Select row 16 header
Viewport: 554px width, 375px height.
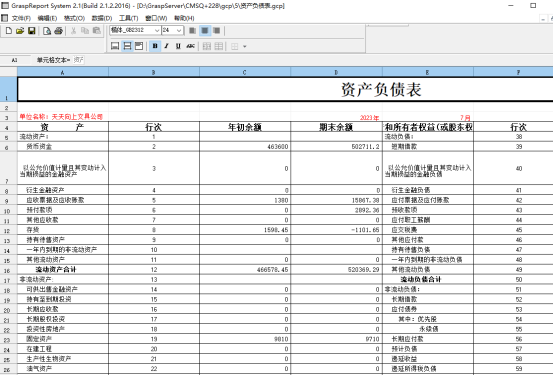[8, 270]
